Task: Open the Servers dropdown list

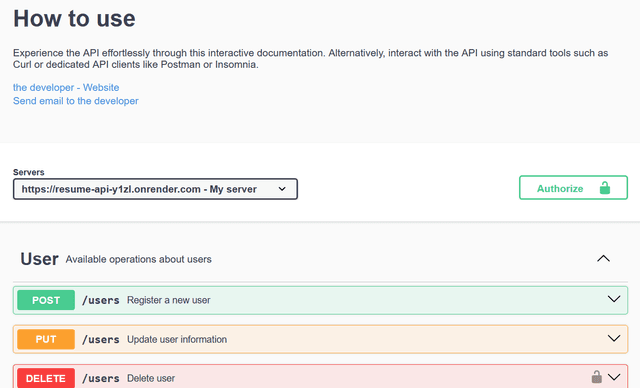Action: point(155,189)
